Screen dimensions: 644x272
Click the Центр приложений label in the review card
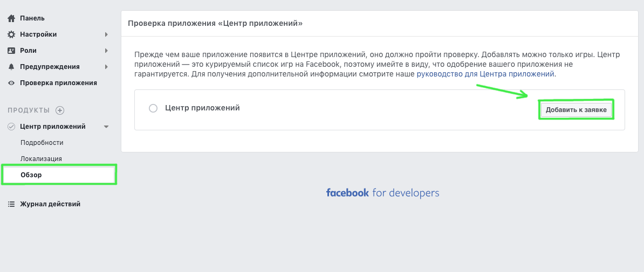coord(202,108)
